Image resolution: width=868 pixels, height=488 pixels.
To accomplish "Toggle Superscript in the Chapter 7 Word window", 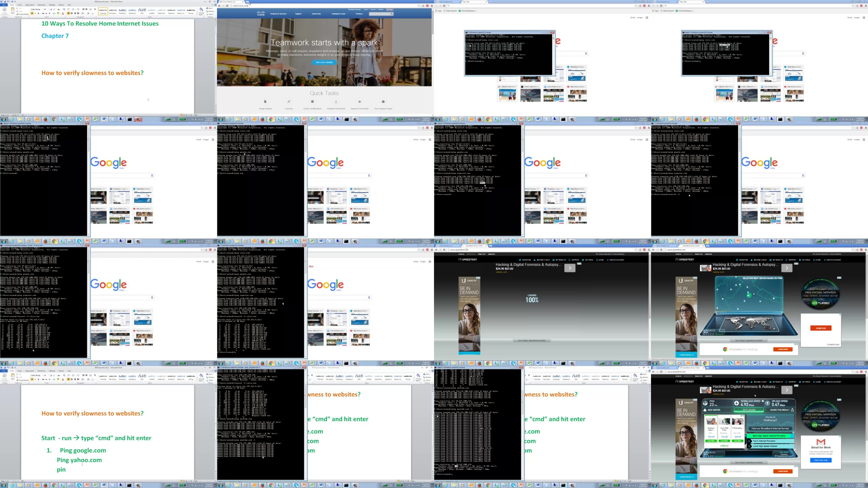I will click(x=50, y=13).
